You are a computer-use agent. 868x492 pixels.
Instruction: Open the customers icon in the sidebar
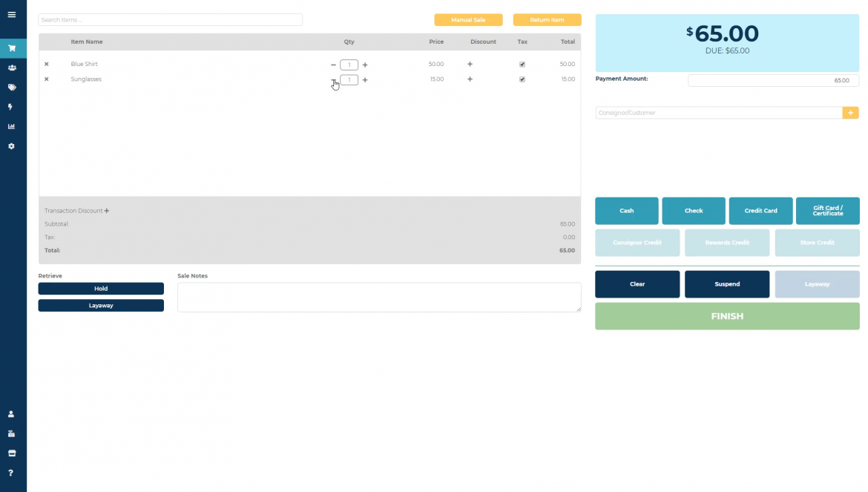tap(13, 68)
